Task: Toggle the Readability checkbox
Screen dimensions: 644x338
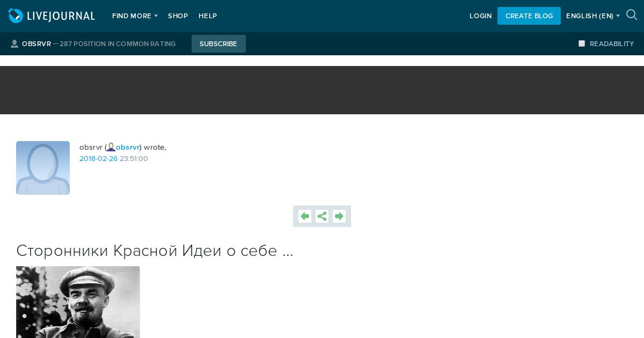Action: coord(582,43)
